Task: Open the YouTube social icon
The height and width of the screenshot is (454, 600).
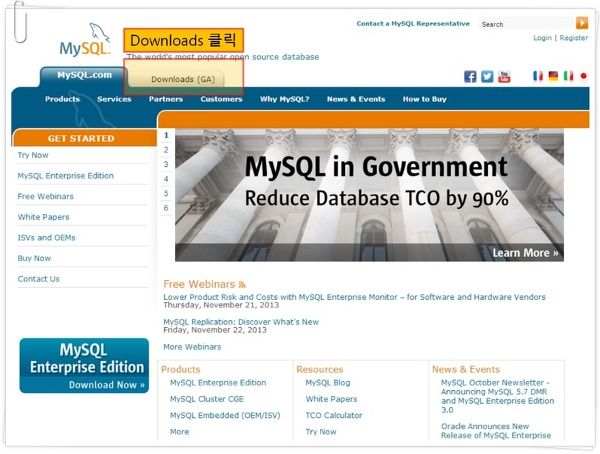Action: tap(504, 77)
